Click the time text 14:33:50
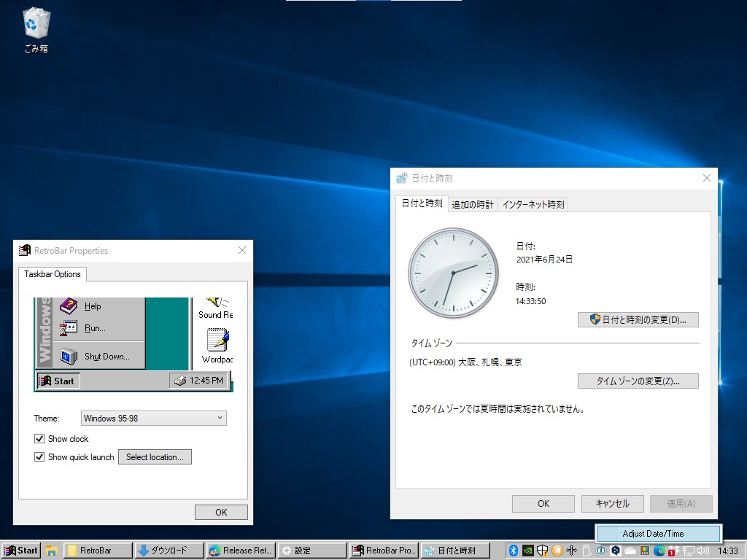 click(531, 301)
